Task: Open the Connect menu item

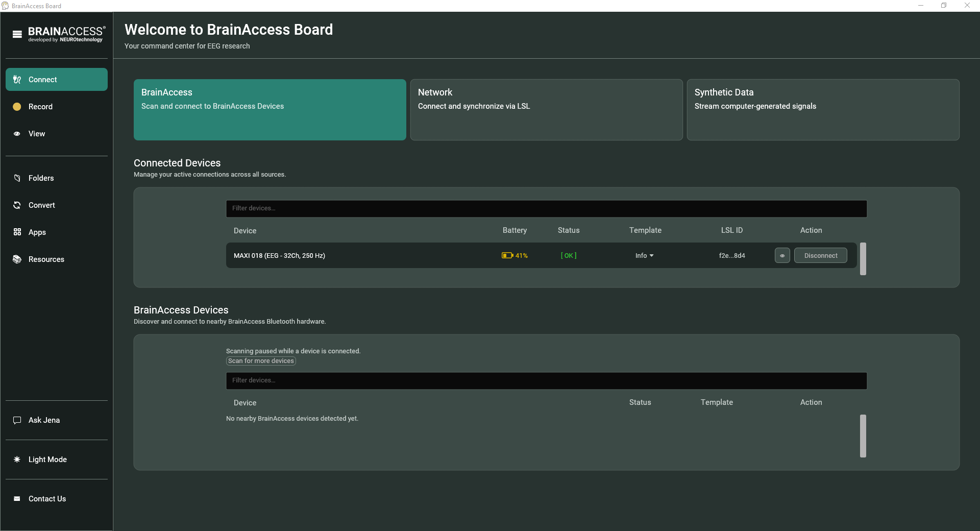Action: click(57, 80)
